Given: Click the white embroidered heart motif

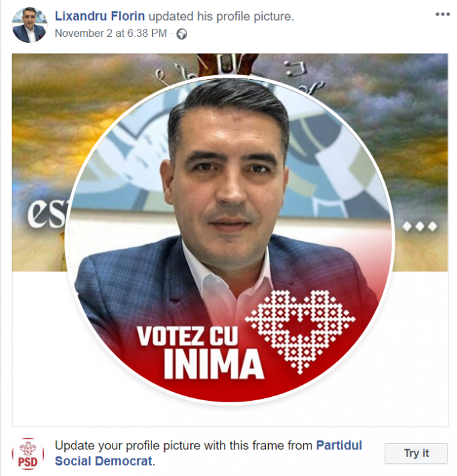Looking at the screenshot, I should point(300,331).
